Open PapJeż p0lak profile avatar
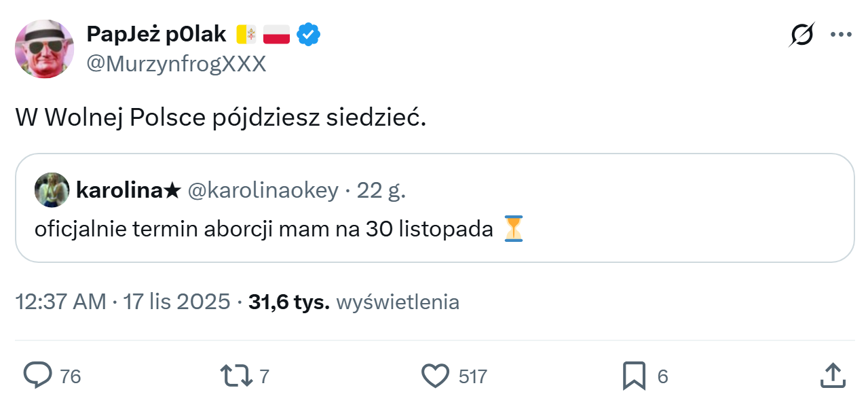 point(45,49)
